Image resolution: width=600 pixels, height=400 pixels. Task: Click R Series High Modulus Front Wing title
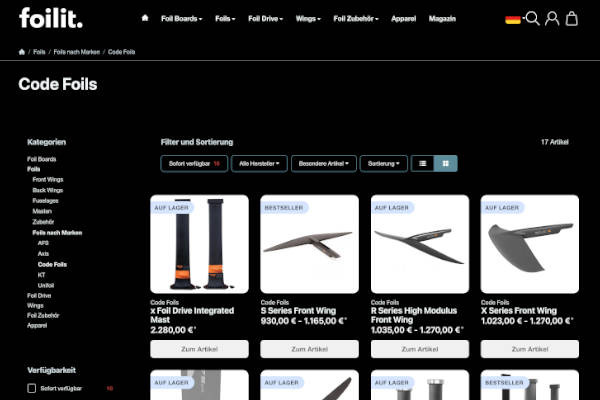coord(414,315)
